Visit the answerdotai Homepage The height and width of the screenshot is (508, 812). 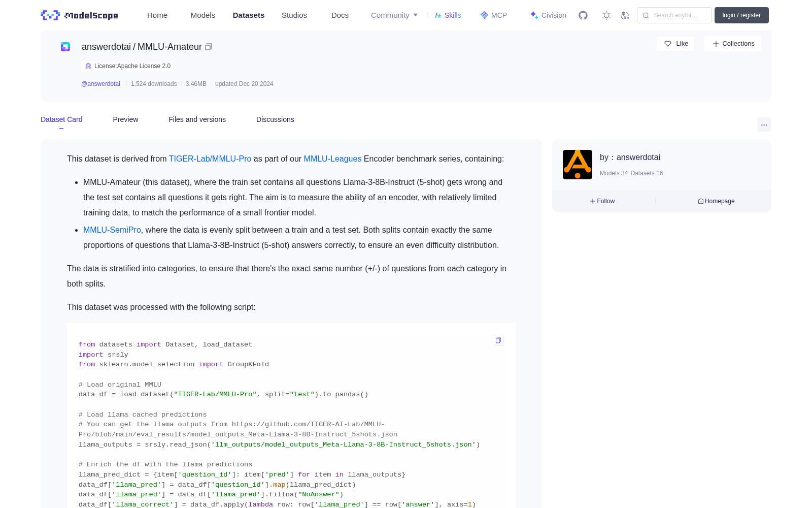click(716, 201)
